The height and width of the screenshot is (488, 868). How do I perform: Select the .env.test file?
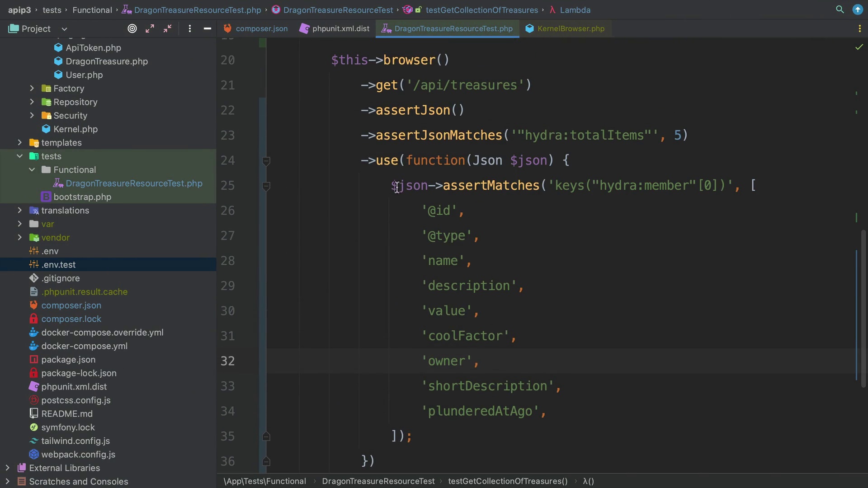click(x=58, y=264)
